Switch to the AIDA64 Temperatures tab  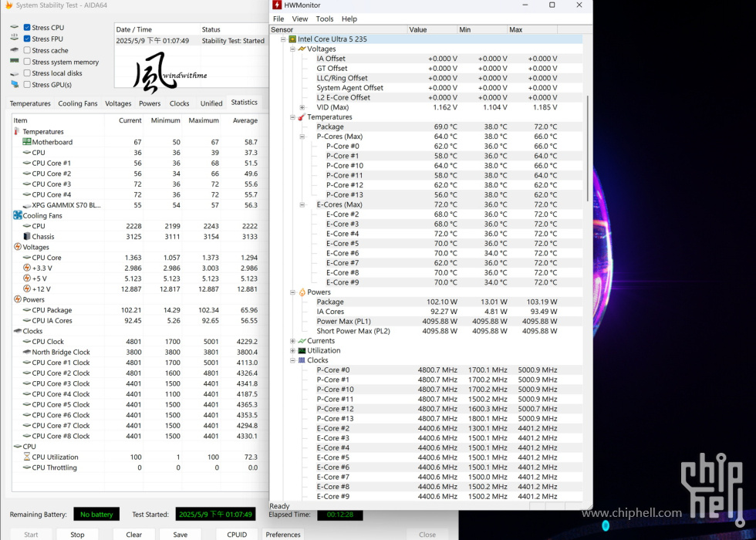click(x=30, y=103)
